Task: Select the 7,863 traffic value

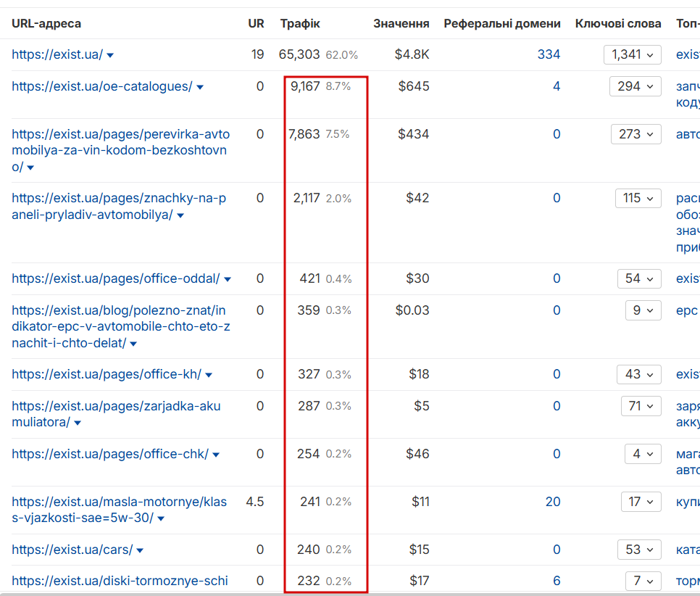Action: pyautogui.click(x=304, y=134)
